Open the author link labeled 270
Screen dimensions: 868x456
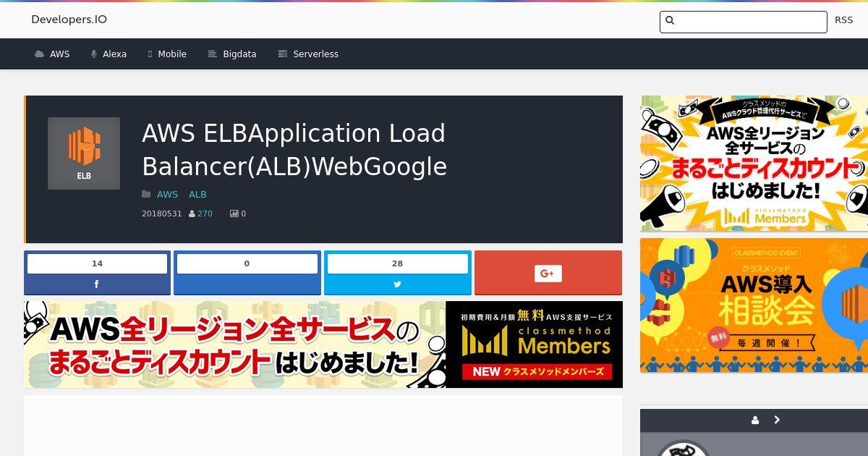pos(205,214)
